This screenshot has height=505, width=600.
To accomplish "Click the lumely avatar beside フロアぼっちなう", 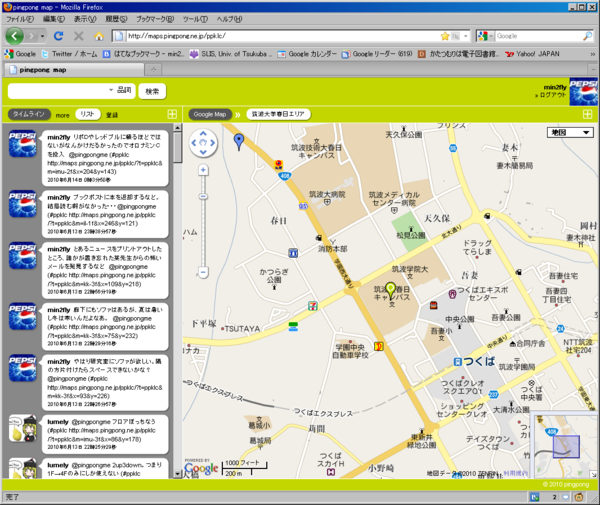I will coord(23,428).
